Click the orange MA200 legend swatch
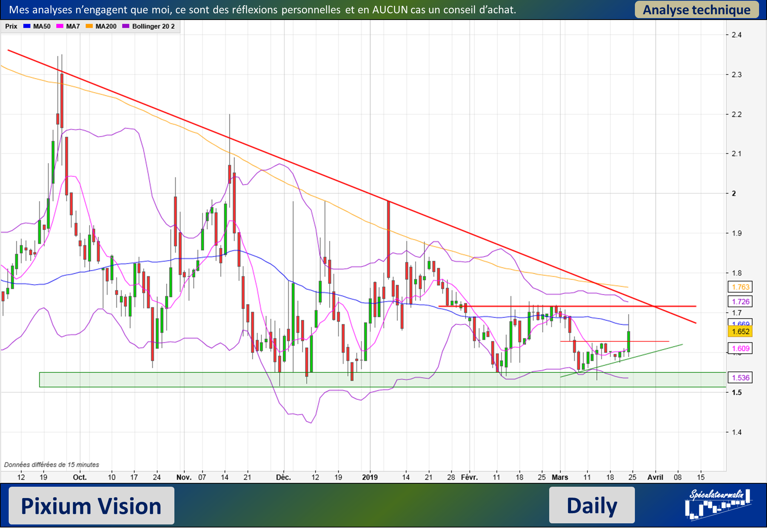767x532 pixels. (89, 26)
